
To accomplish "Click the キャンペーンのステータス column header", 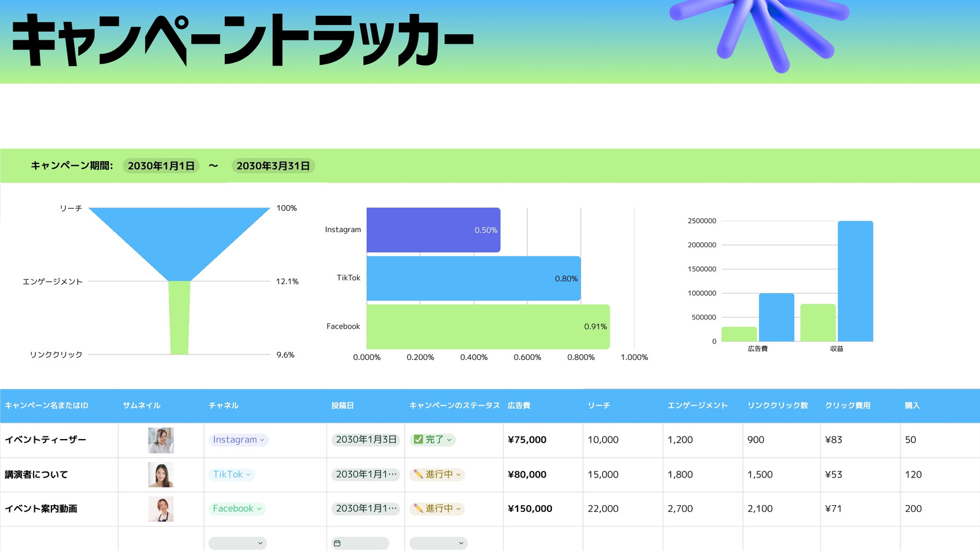I will (x=454, y=405).
